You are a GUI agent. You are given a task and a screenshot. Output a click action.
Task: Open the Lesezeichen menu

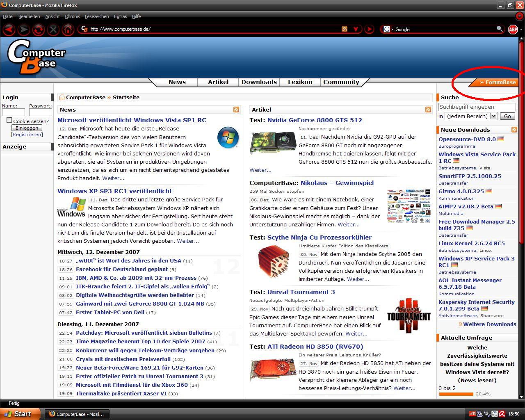coord(97,16)
